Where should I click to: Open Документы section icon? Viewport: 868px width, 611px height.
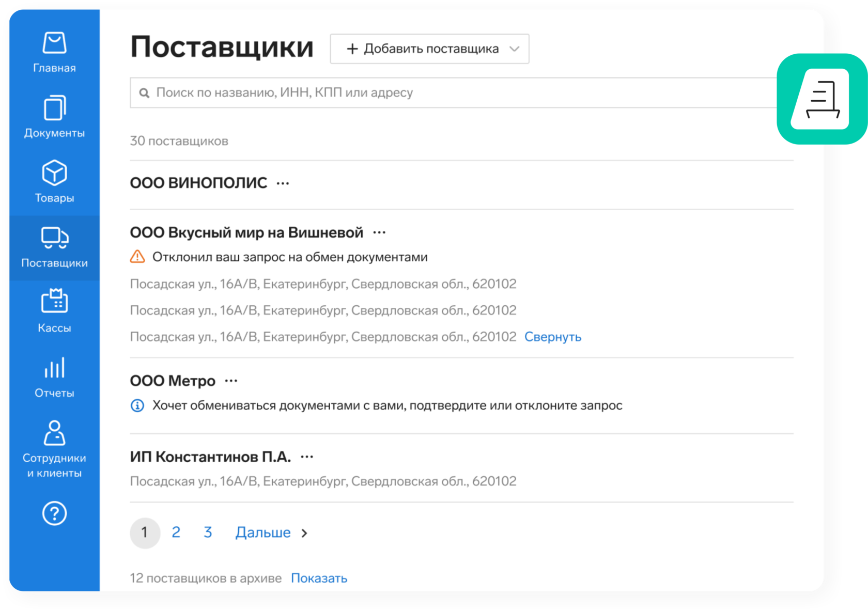coord(54,107)
